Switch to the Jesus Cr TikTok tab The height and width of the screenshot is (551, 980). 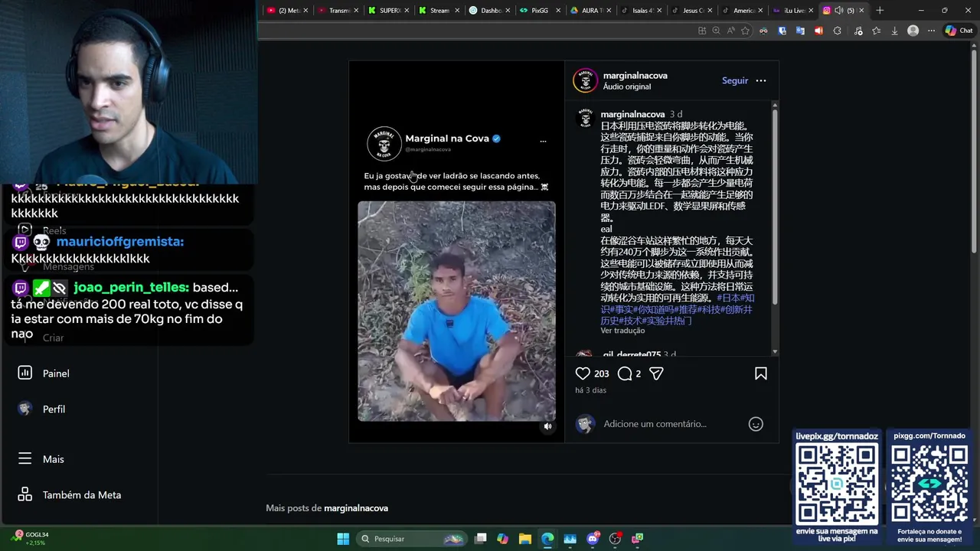point(692,11)
